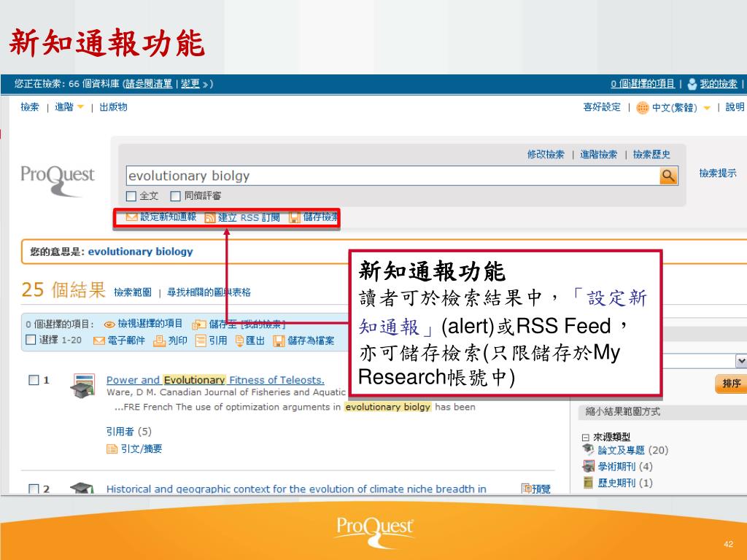Click the print icon in results toolbar
This screenshot has width=747, height=560.
click(x=159, y=341)
